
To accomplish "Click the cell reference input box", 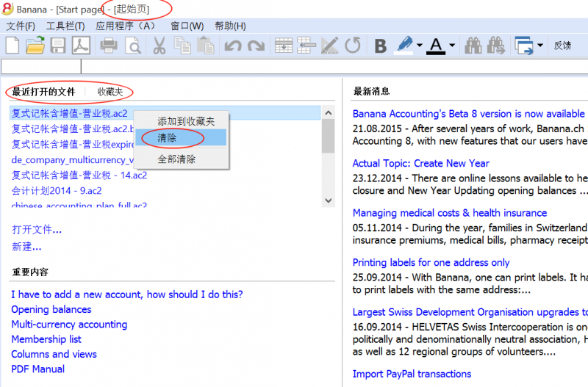I will (x=41, y=67).
